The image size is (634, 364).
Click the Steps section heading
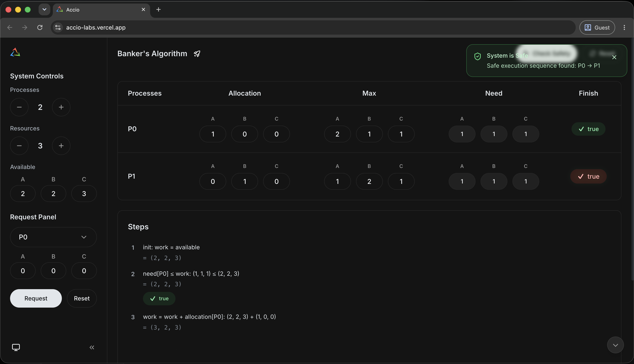coord(138,227)
